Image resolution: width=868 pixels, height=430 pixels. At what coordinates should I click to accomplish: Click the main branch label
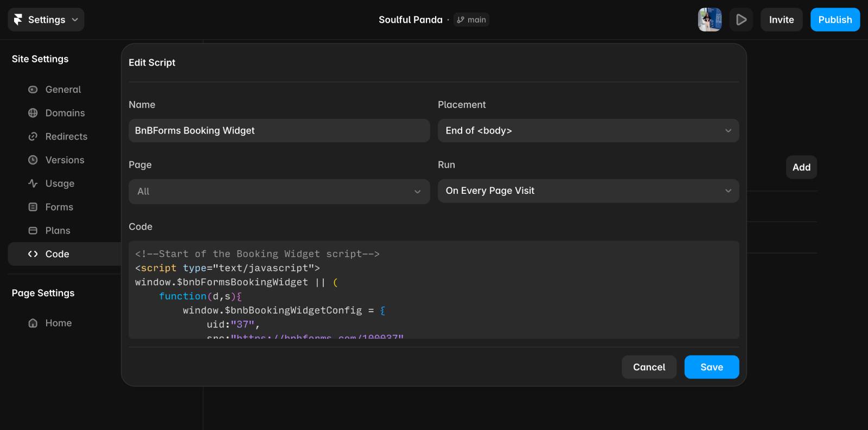point(477,20)
